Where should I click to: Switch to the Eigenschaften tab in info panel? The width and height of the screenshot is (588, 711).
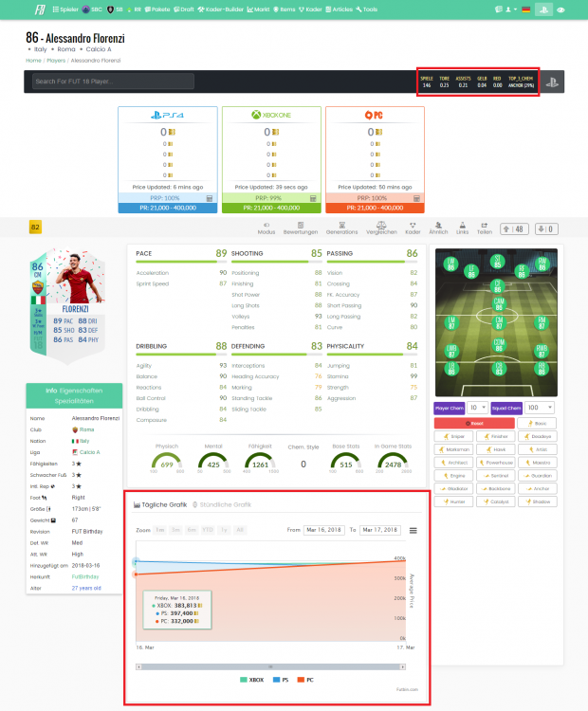pyautogui.click(x=81, y=391)
